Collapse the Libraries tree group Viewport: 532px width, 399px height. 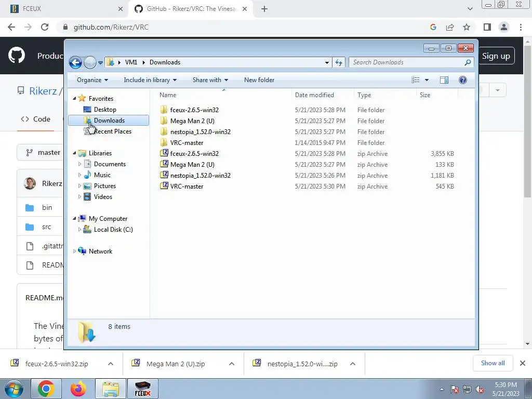tap(75, 153)
